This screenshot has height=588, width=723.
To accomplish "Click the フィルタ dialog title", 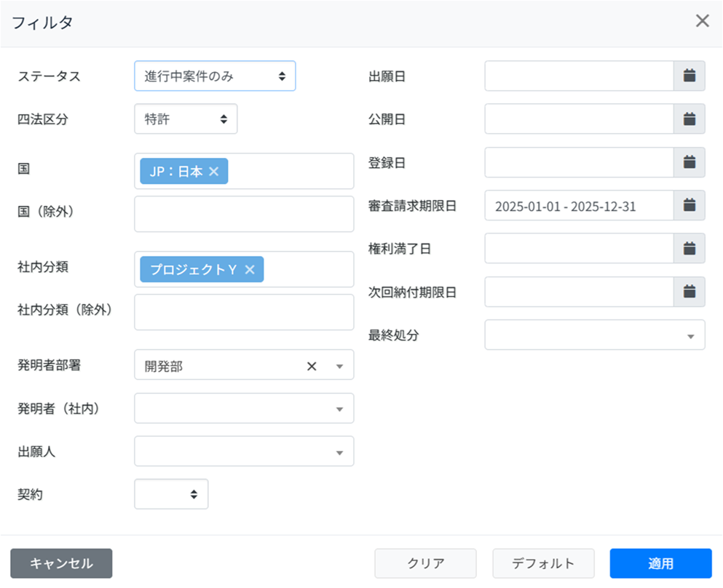I will click(x=42, y=22).
